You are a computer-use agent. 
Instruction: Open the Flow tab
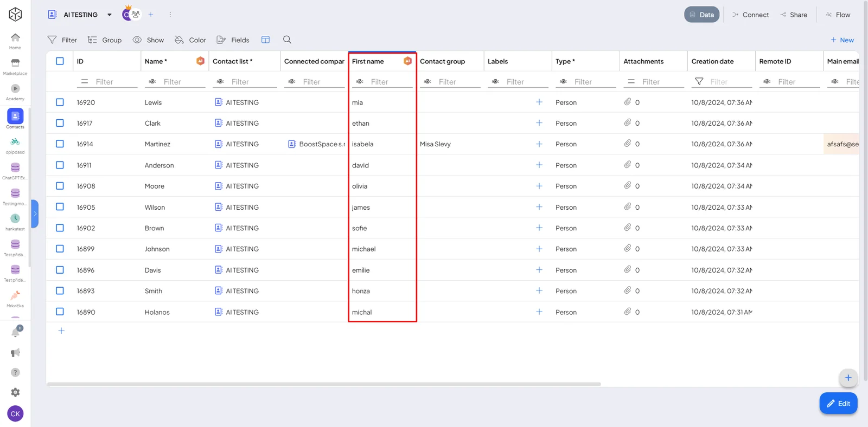tap(838, 15)
